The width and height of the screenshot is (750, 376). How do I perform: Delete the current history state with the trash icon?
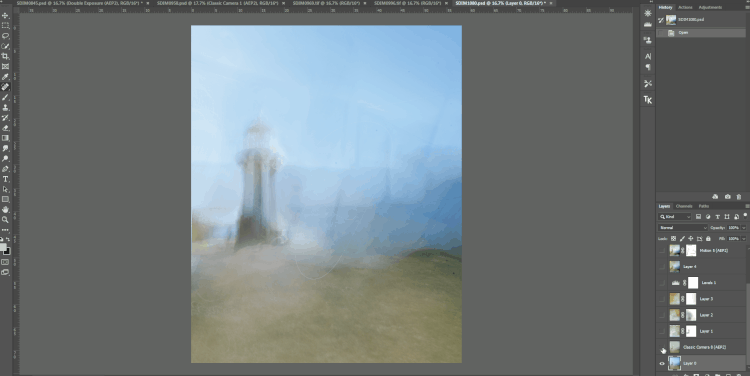[x=739, y=197]
